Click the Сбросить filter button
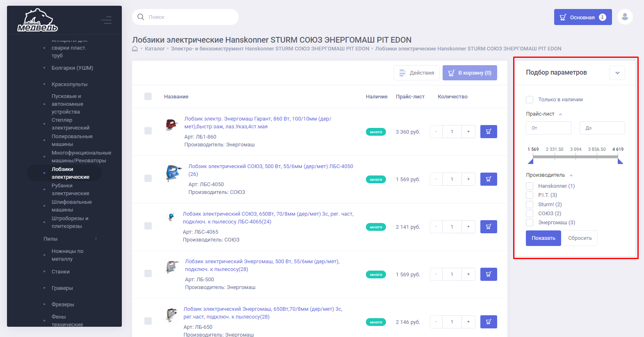This screenshot has width=644, height=337. point(580,238)
